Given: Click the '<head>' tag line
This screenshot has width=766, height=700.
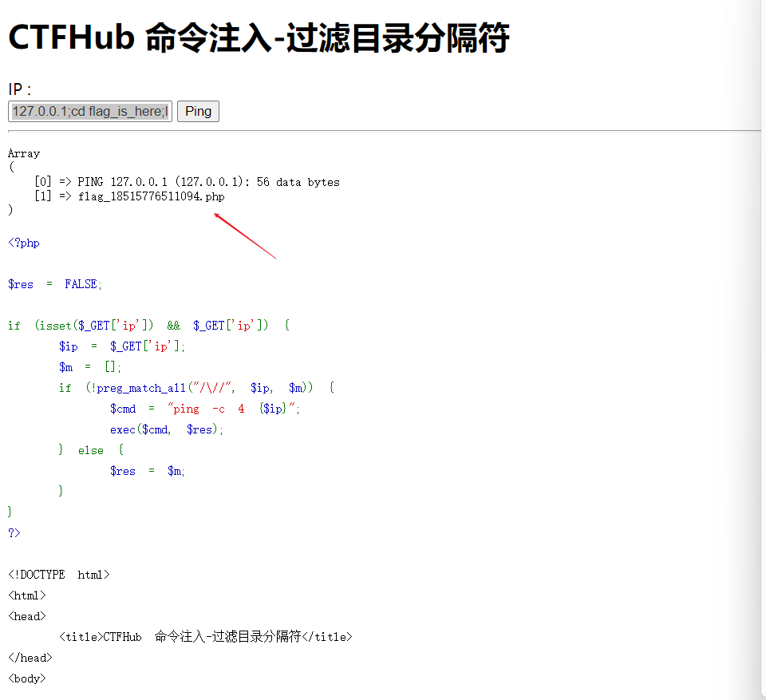Looking at the screenshot, I should point(27,616).
